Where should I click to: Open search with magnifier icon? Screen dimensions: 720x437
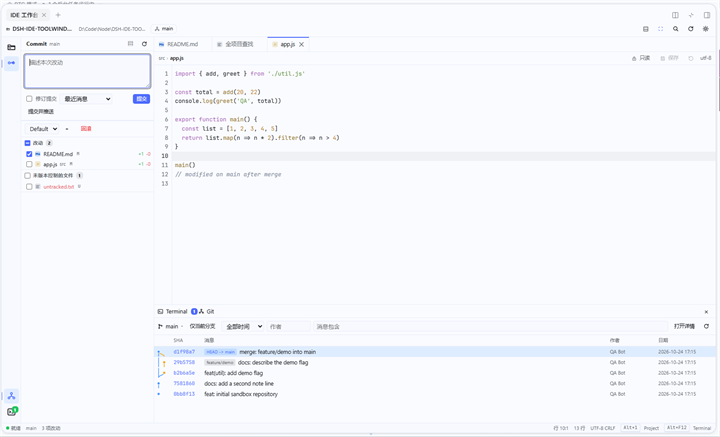click(x=675, y=29)
